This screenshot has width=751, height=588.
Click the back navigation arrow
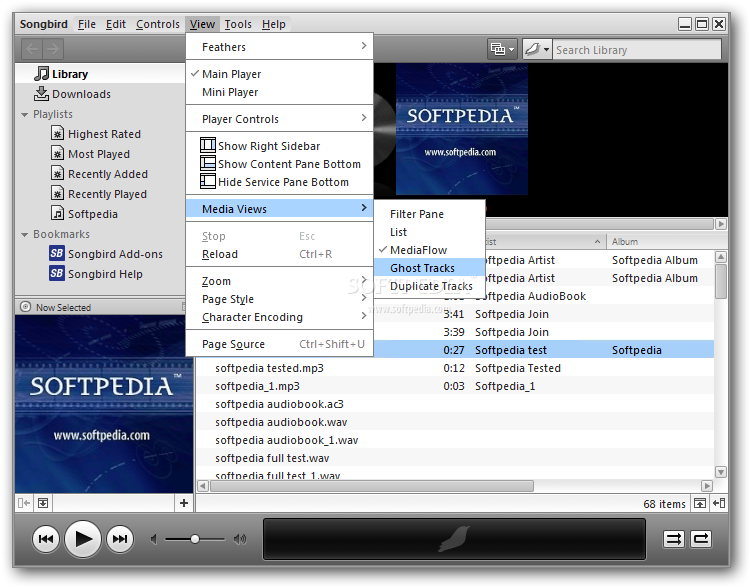click(x=32, y=49)
